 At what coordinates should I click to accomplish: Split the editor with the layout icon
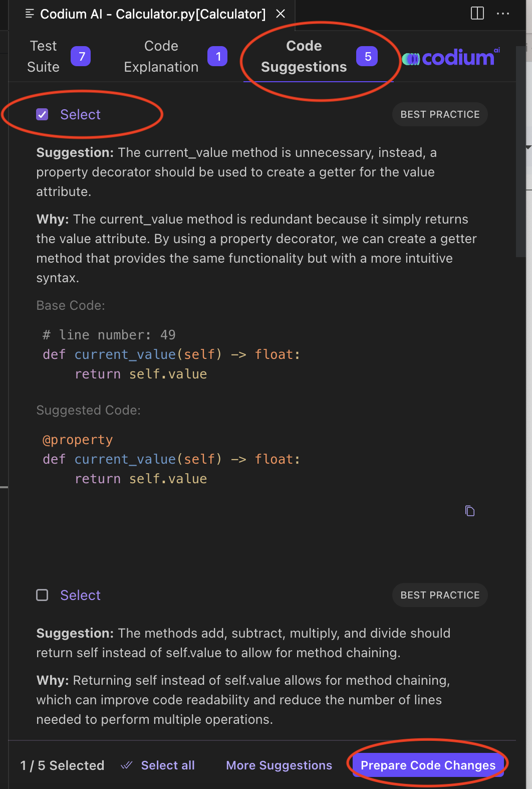(x=477, y=14)
